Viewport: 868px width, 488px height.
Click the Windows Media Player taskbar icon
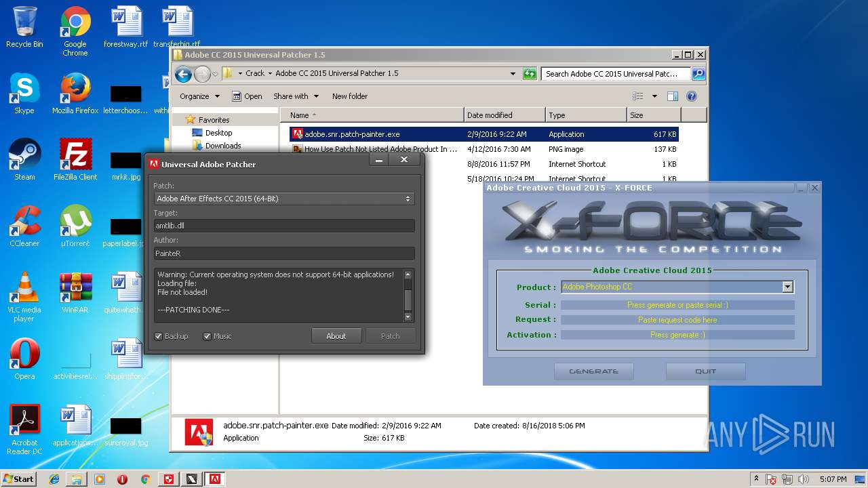click(100, 479)
